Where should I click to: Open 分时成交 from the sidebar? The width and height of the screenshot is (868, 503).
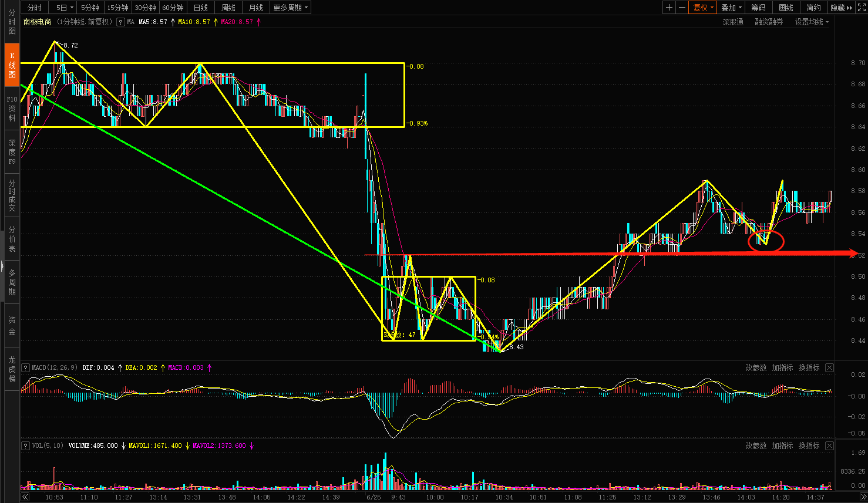pos(12,195)
